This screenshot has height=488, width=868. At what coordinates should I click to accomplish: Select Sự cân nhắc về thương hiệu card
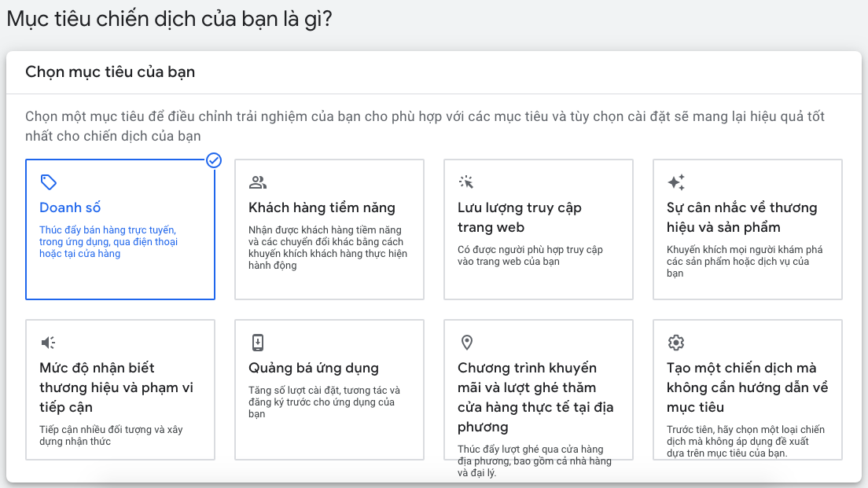(x=748, y=229)
